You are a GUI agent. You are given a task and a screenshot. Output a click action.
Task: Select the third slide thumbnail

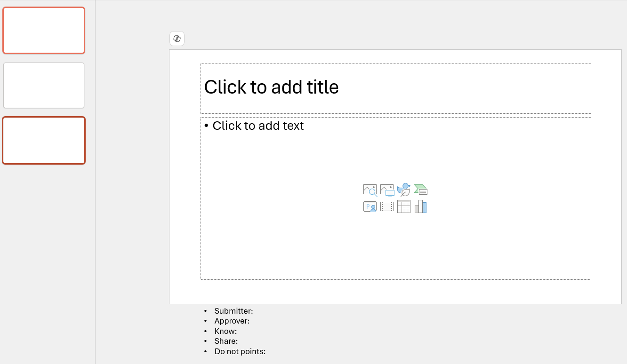click(44, 140)
